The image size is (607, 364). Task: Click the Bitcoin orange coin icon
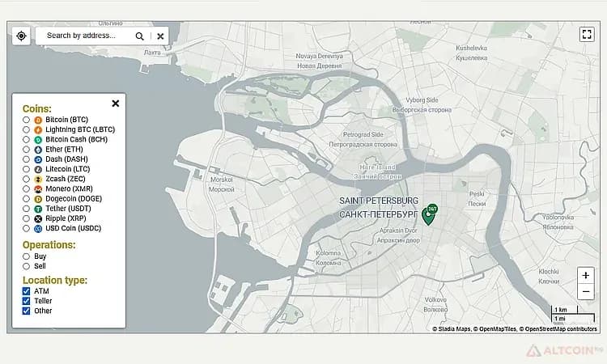point(38,120)
